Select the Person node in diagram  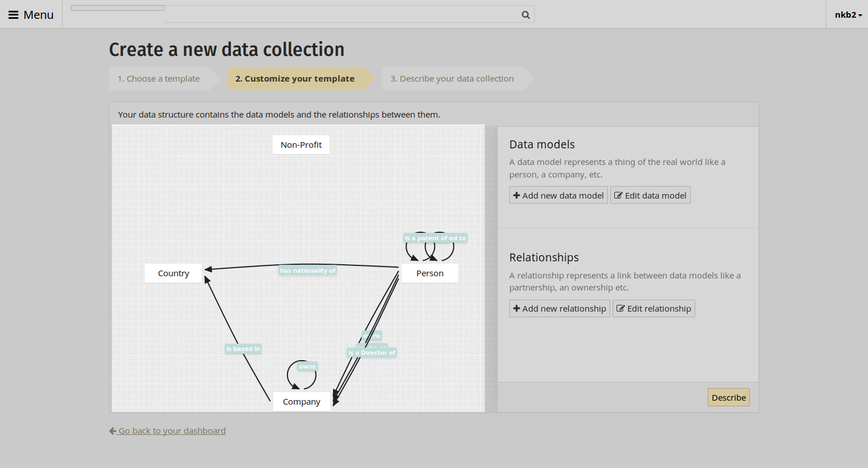pos(430,273)
